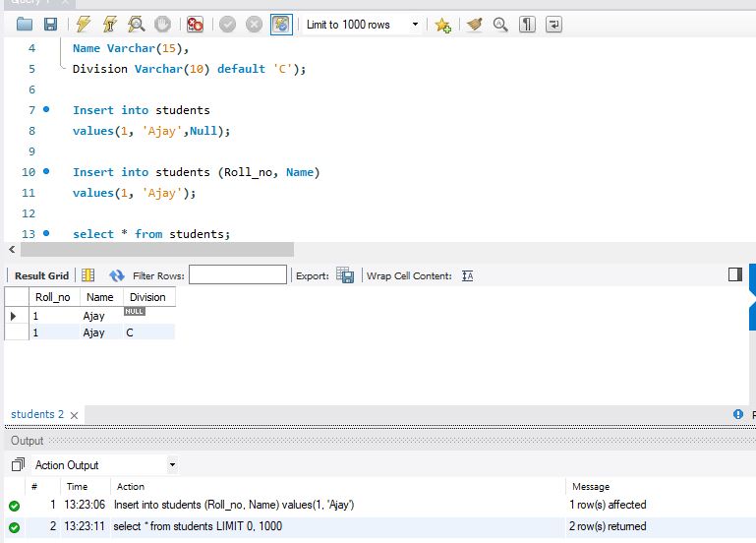Viewport: 756px width, 543px height.
Task: Switch to the students 2 result tab
Action: tap(37, 414)
